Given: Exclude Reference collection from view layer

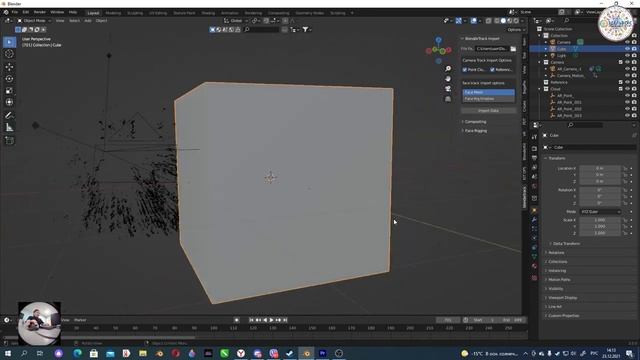Looking at the screenshot, I should pyautogui.click(x=620, y=82).
